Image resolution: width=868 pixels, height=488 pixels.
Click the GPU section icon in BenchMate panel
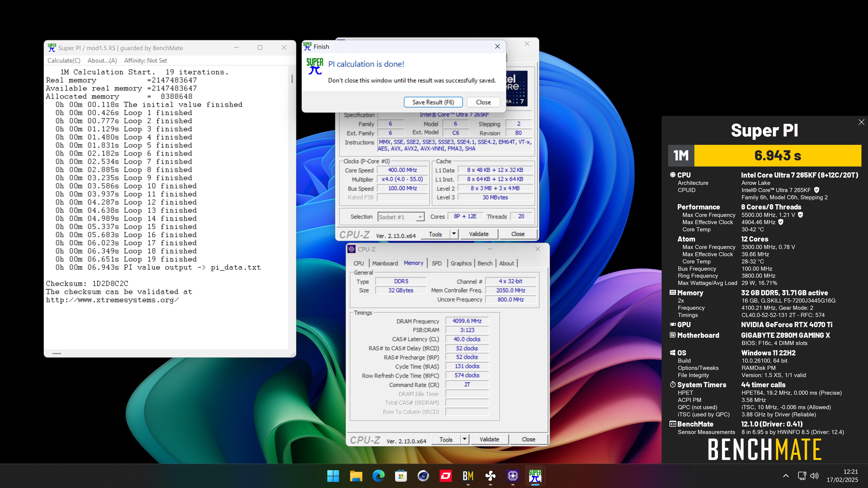[x=672, y=324]
